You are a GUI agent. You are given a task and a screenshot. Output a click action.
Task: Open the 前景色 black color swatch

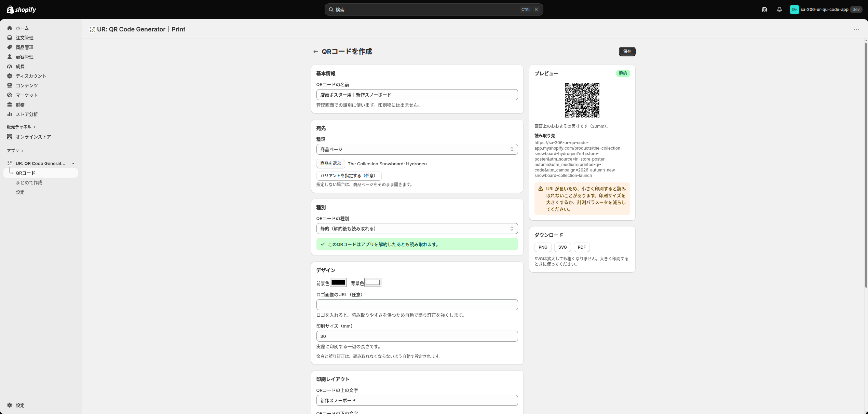pos(338,282)
